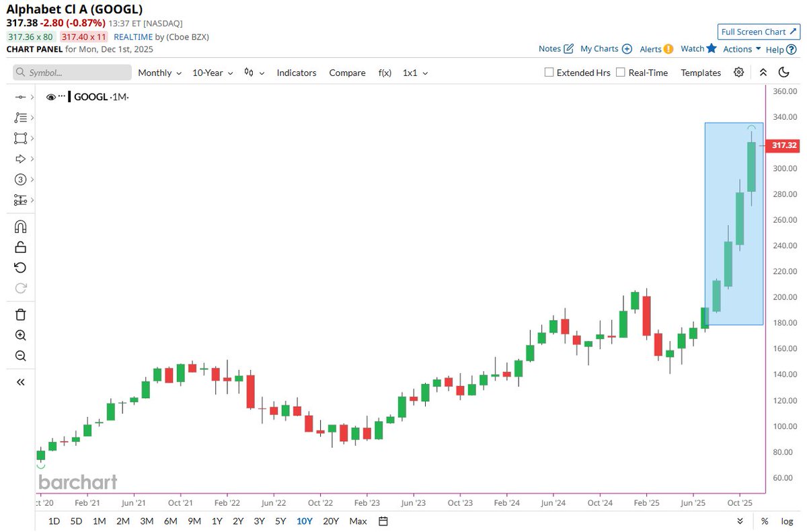The width and height of the screenshot is (807, 532).
Task: Open Alerts with the orange exclamation
Action: (656, 48)
